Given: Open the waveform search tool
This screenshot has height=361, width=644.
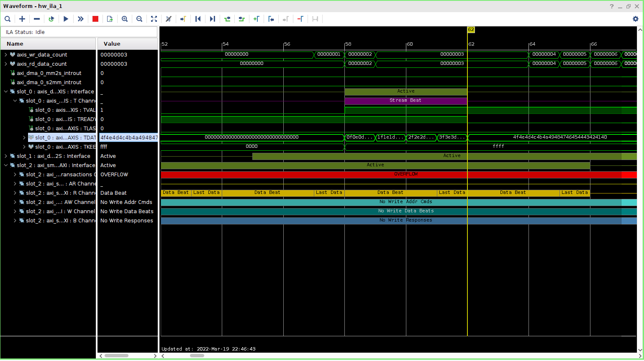Looking at the screenshot, I should click(x=8, y=19).
